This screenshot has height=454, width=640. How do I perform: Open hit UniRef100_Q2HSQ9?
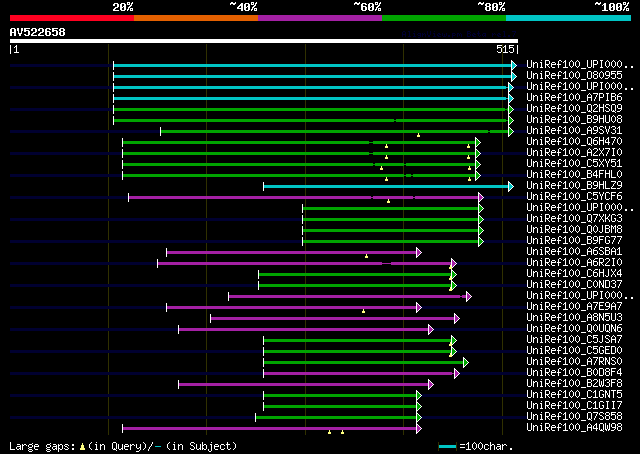tap(574, 109)
